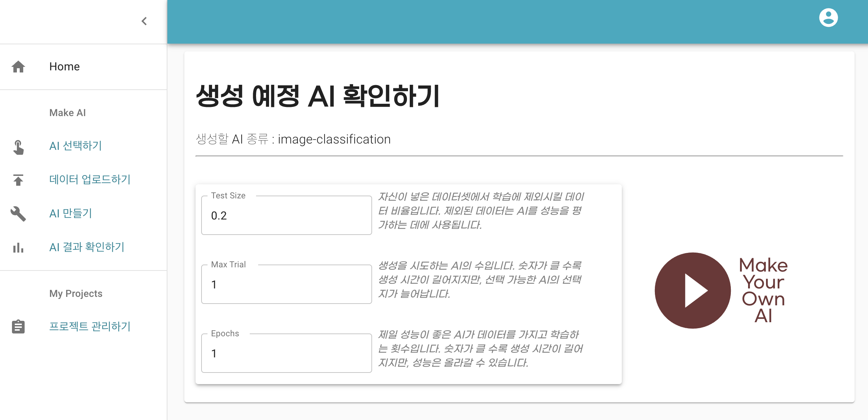Viewport: 868px width, 420px height.
Task: Click the wrench icon
Action: [18, 214]
